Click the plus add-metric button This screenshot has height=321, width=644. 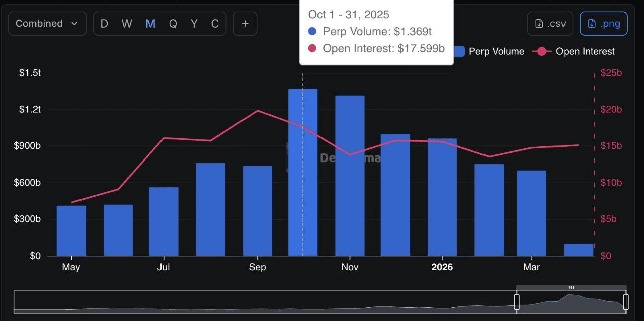245,24
